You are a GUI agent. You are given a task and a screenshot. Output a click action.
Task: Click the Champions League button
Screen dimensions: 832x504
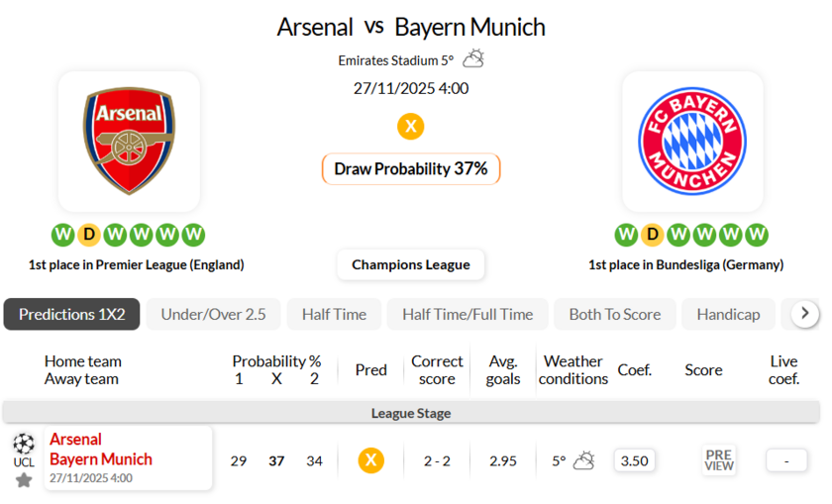(411, 264)
